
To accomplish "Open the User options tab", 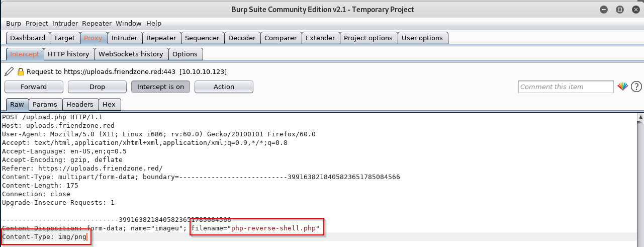I will point(422,38).
